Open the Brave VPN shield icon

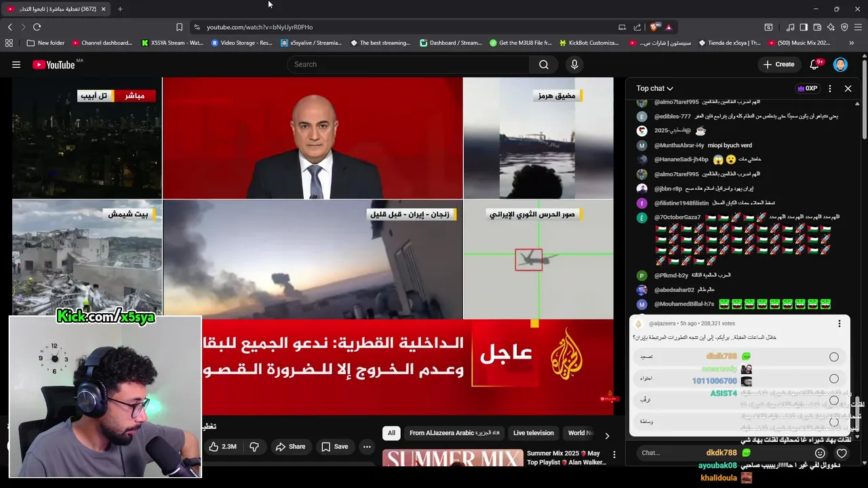[844, 27]
